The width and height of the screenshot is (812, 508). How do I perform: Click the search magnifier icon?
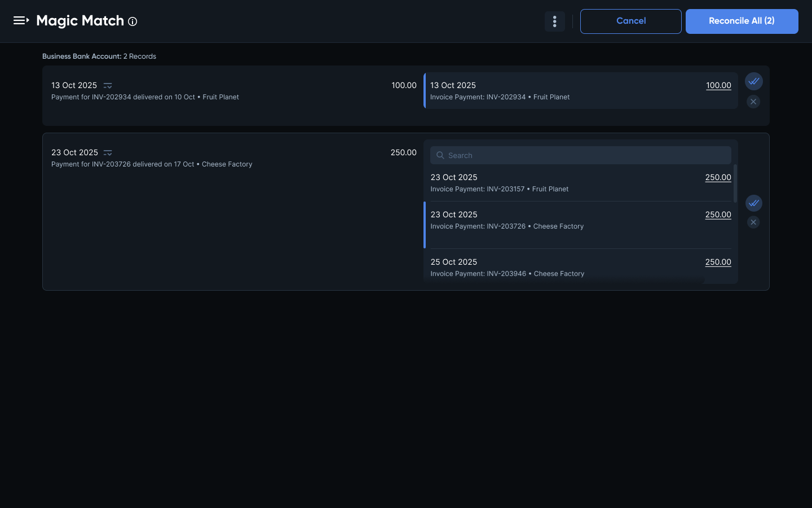click(x=440, y=155)
